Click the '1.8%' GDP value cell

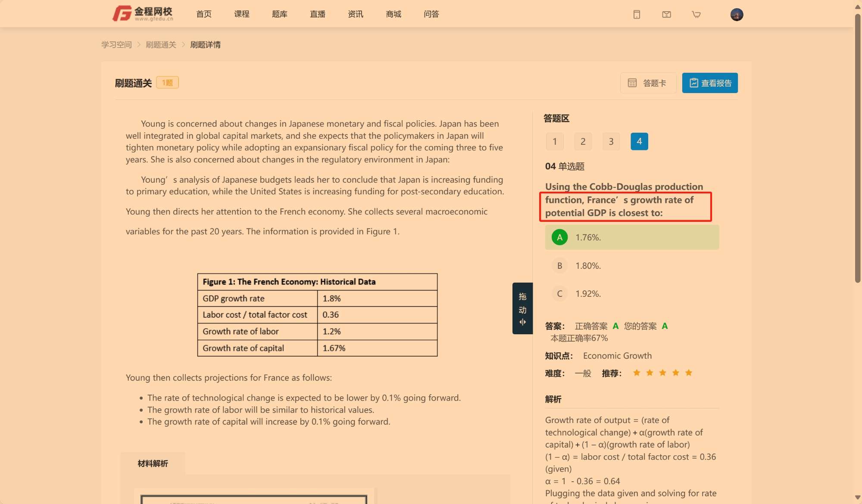pyautogui.click(x=377, y=299)
